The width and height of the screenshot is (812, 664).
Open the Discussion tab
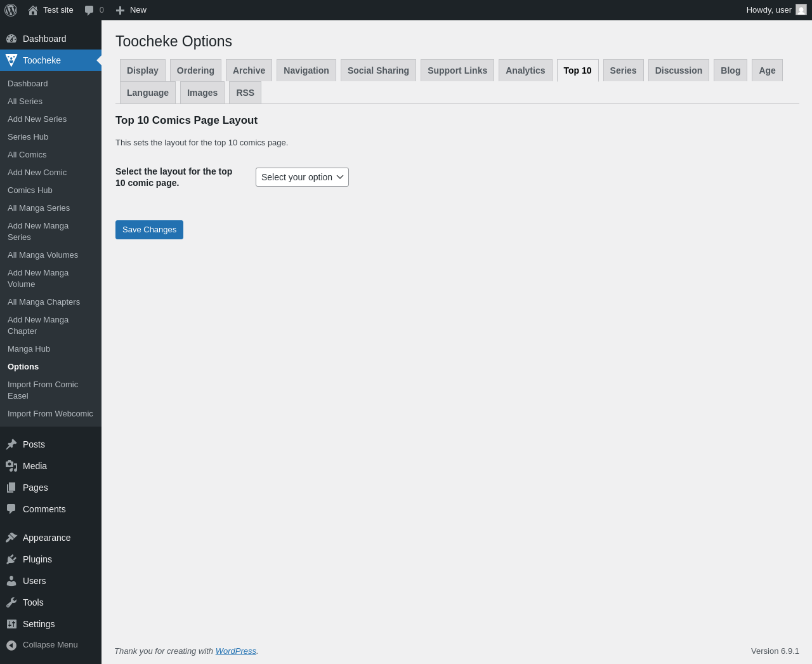tap(679, 70)
